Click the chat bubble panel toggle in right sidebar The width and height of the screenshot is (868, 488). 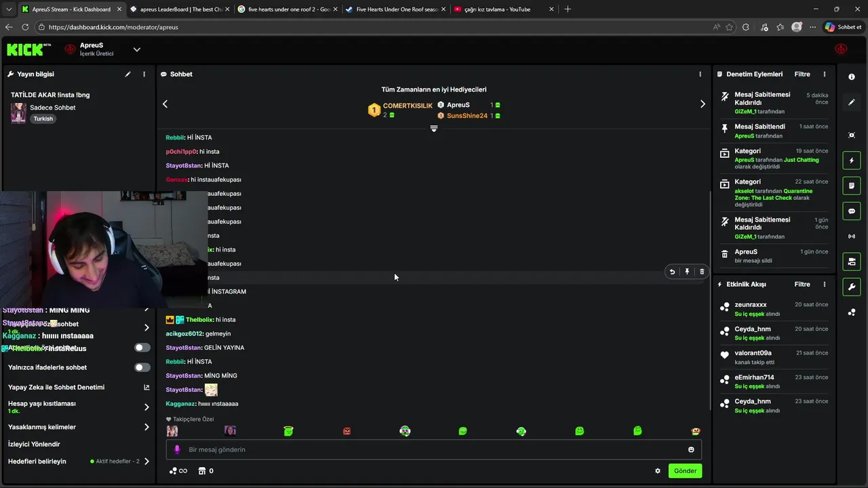point(852,211)
